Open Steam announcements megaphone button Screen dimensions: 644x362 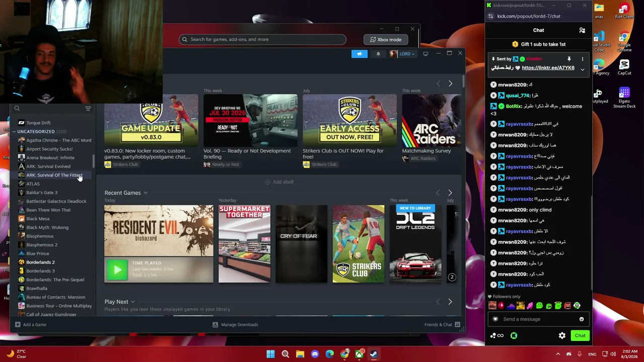pyautogui.click(x=359, y=54)
